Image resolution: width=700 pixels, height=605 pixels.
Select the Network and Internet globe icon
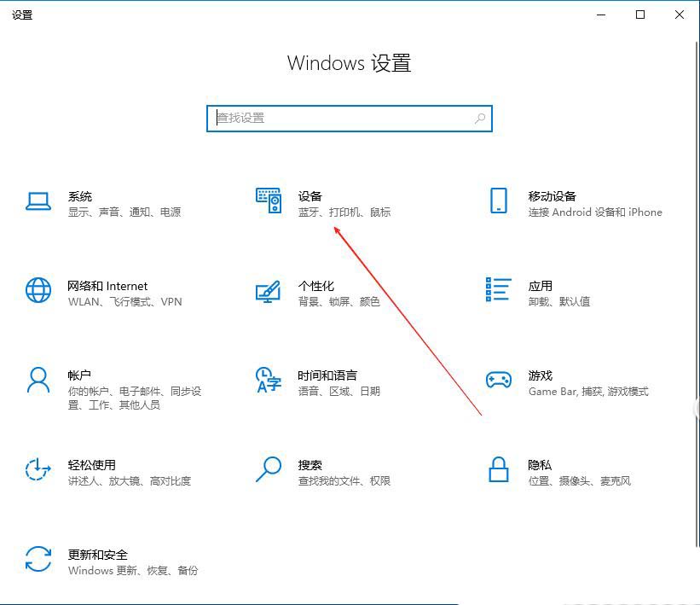coord(38,291)
